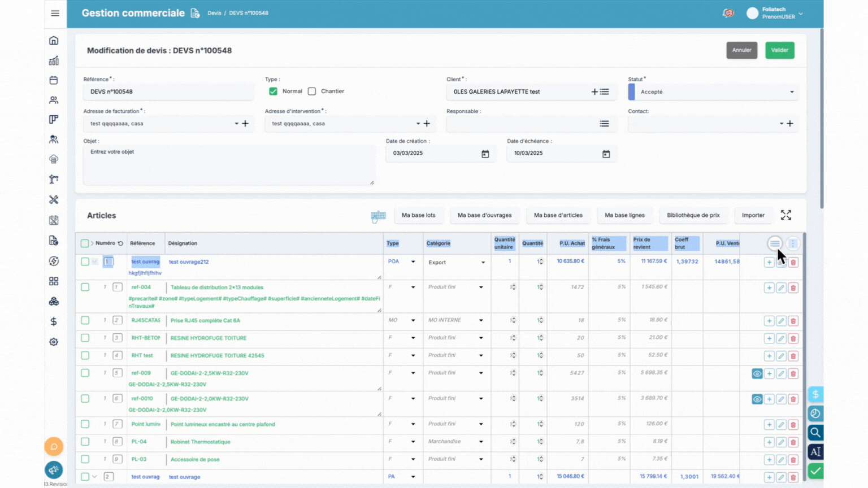
Task: Click the home icon in sidebar
Action: [54, 41]
